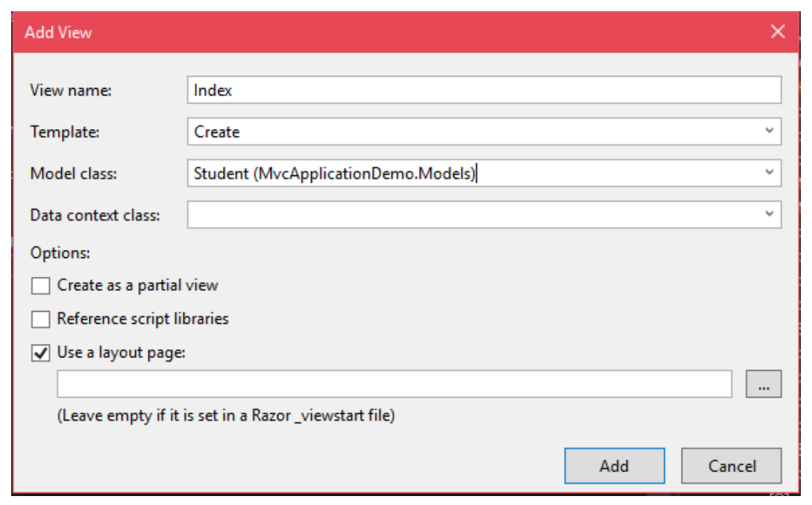Close the Add View dialog

pyautogui.click(x=778, y=32)
